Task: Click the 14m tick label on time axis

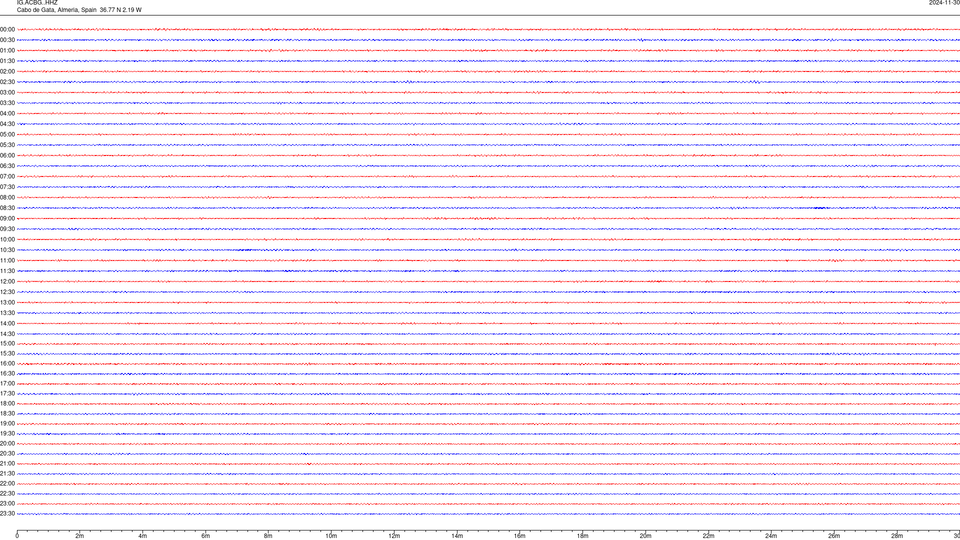Action: coord(457,536)
